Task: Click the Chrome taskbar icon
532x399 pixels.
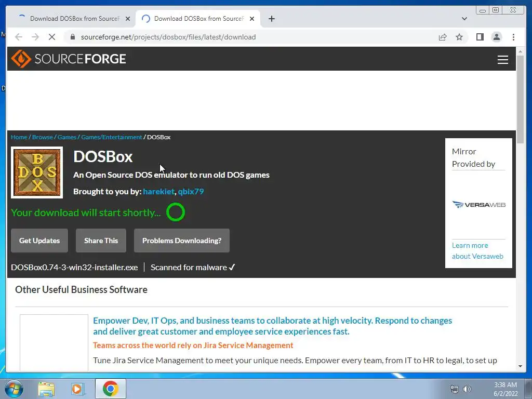Action: (110, 389)
